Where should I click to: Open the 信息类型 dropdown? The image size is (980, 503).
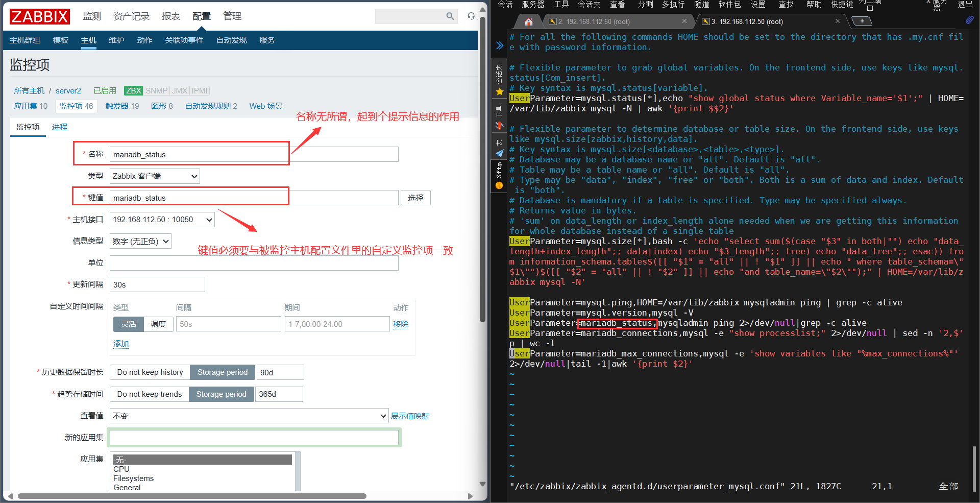click(x=140, y=241)
